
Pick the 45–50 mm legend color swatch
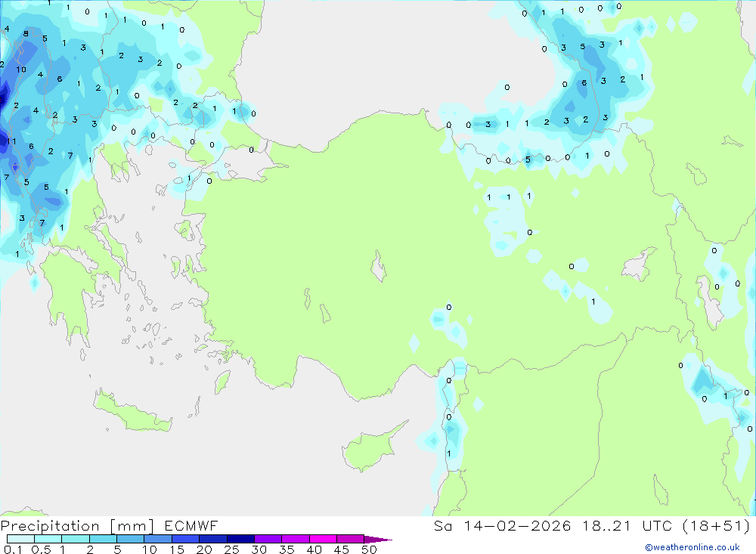pyautogui.click(x=350, y=539)
